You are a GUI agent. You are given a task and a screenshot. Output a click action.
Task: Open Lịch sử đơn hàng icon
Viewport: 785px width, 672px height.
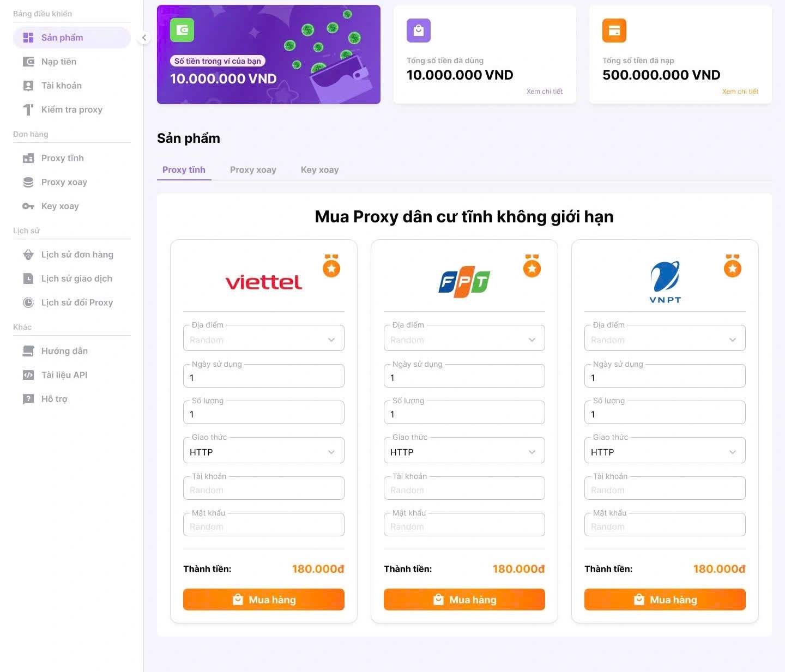(x=28, y=255)
